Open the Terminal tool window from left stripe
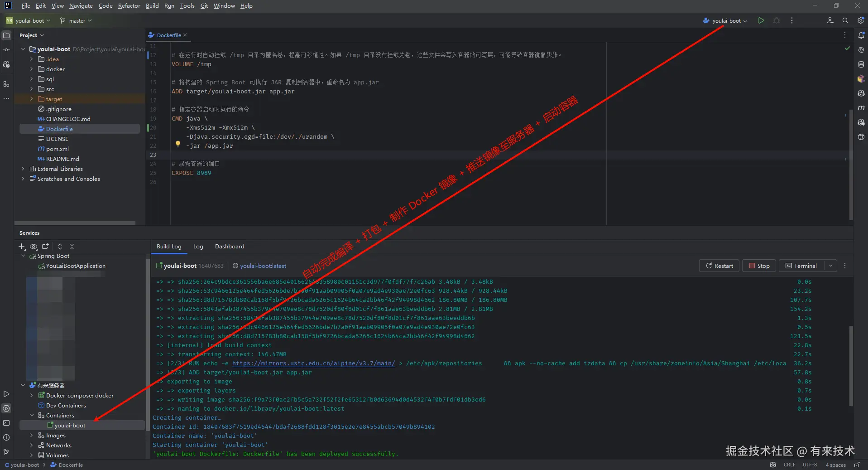The image size is (868, 470). tap(6, 423)
